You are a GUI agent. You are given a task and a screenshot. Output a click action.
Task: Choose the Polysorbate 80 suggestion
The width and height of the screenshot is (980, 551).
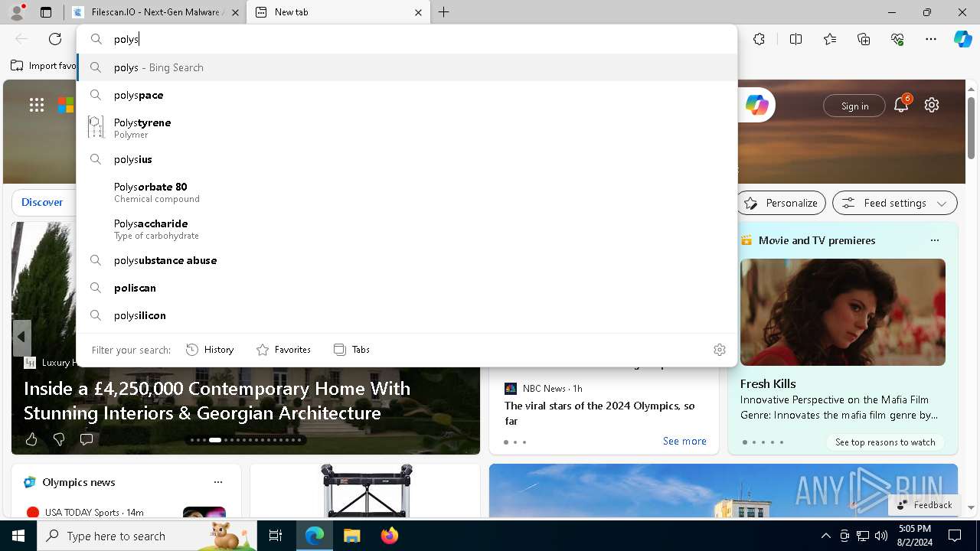[x=407, y=192]
